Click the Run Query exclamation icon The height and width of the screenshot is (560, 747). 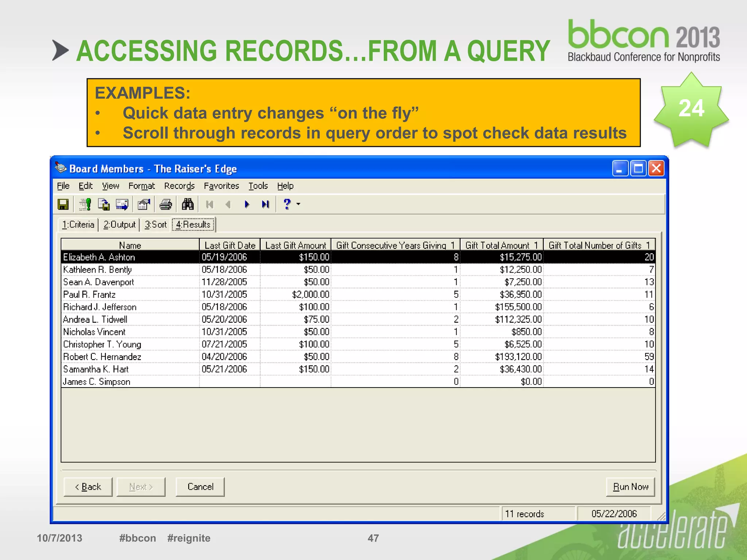click(x=85, y=204)
